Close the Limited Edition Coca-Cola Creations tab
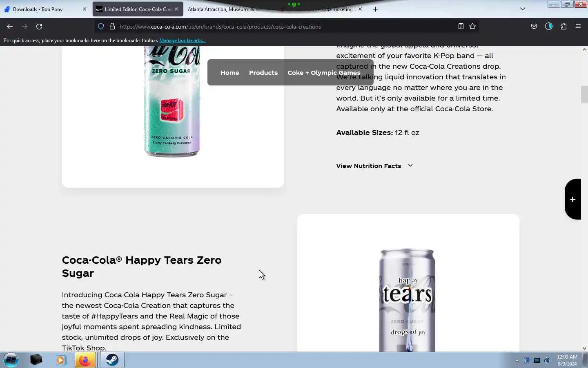 click(x=176, y=9)
